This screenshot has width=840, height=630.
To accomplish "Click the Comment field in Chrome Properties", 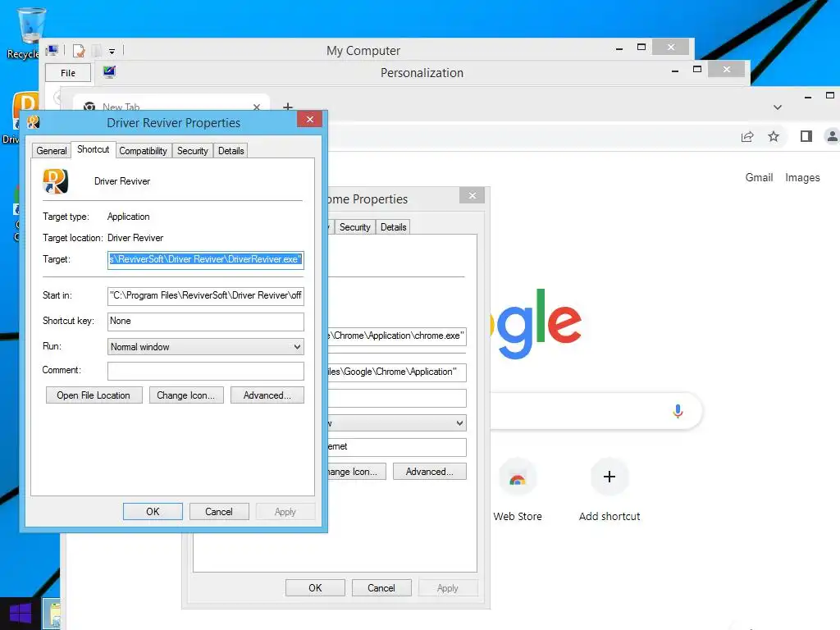I will (x=396, y=447).
